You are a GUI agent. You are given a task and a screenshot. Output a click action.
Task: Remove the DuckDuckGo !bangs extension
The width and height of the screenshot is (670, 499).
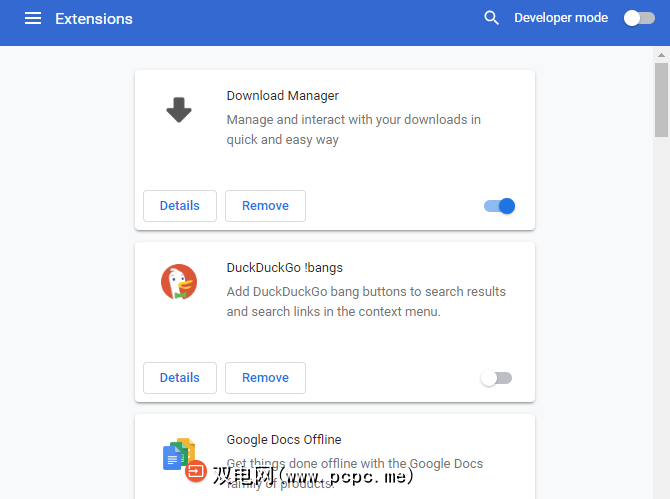click(x=265, y=378)
